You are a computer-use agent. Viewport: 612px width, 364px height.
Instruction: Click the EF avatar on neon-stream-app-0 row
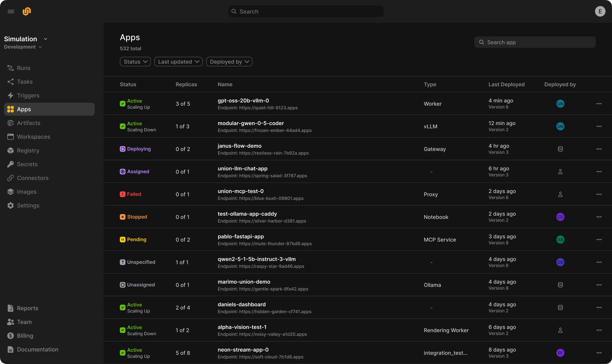tap(560, 353)
